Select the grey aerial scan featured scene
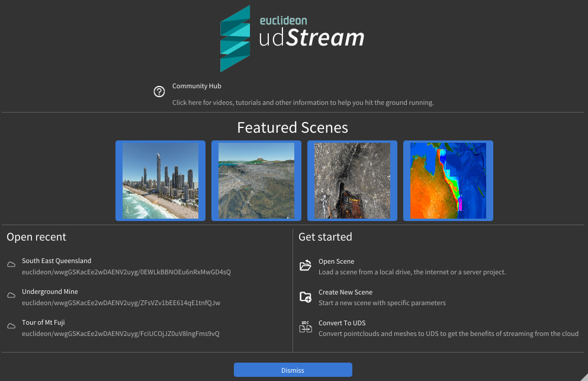Screen dimensions: 588x381 (x=352, y=181)
